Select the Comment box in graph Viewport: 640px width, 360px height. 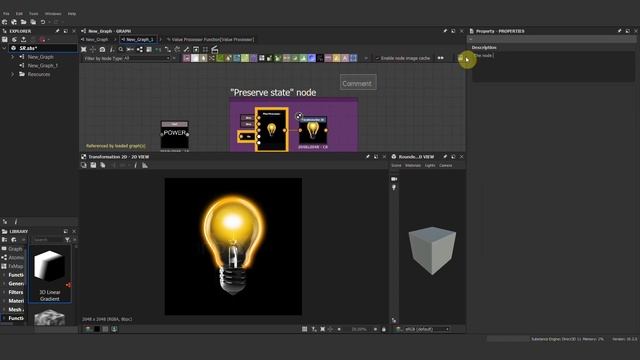tap(358, 83)
